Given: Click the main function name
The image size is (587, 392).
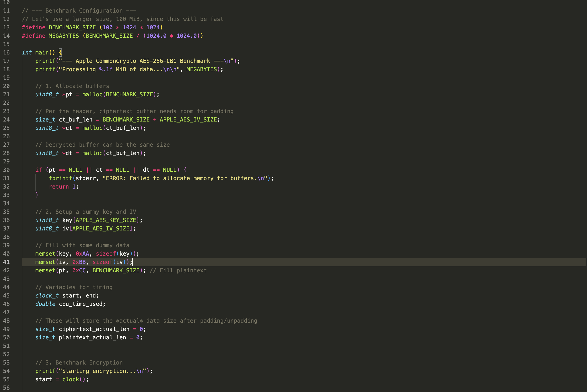Looking at the screenshot, I should (x=42, y=53).
